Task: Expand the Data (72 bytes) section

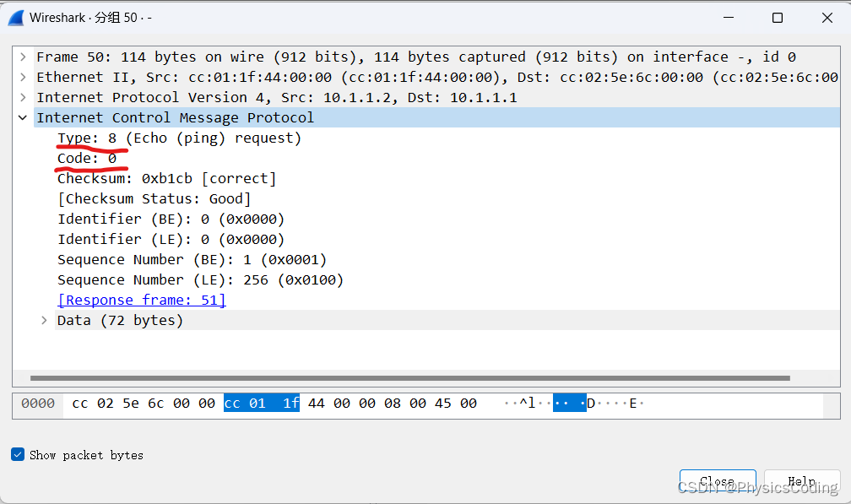Action: click(44, 320)
